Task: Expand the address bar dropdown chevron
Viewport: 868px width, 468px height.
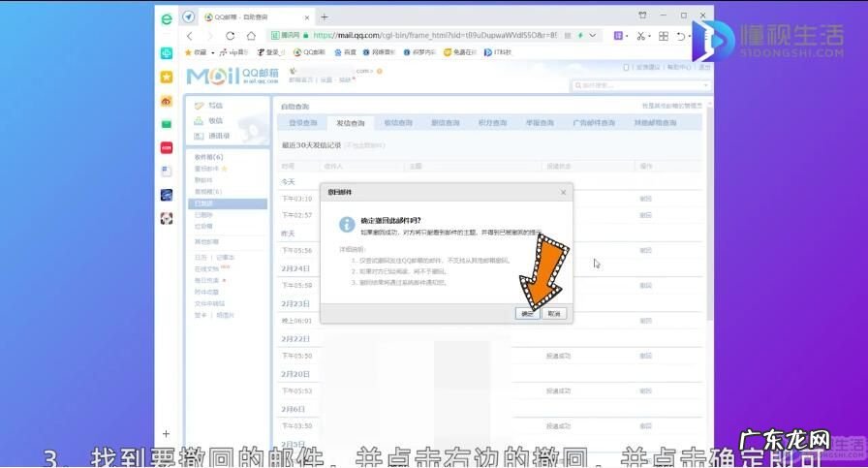Action: [592, 36]
